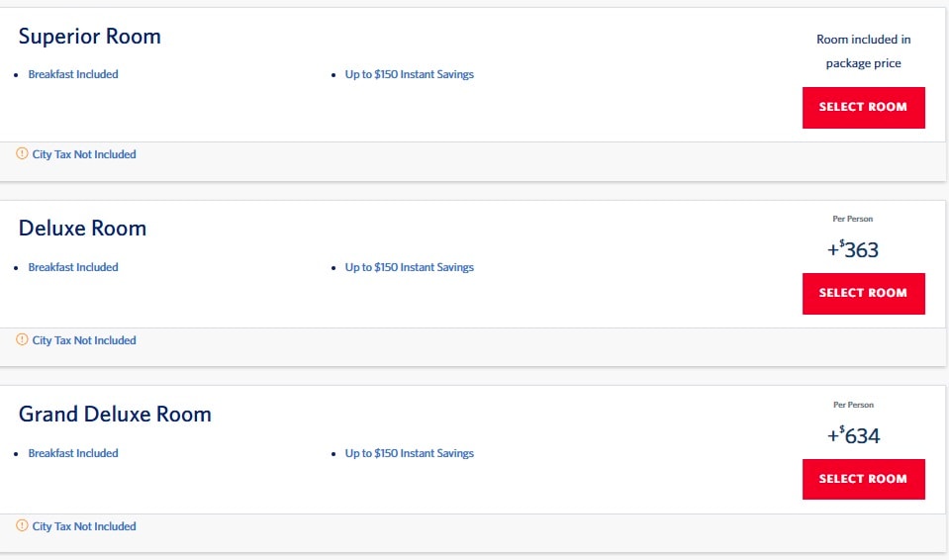Open City Tax Not Included notice for Superior Room
The image size is (949, 560).
point(84,154)
